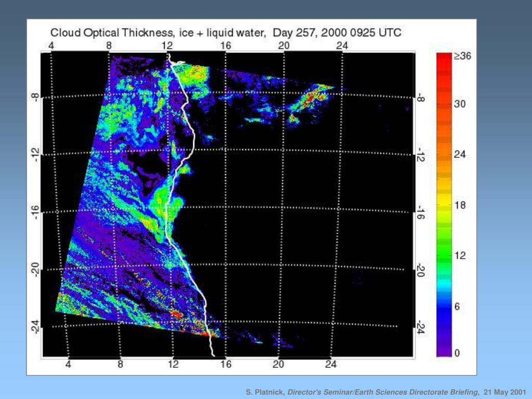Click the bottom axis longitude label 12
Image resolution: width=532 pixels, height=399 pixels.
[x=173, y=364]
